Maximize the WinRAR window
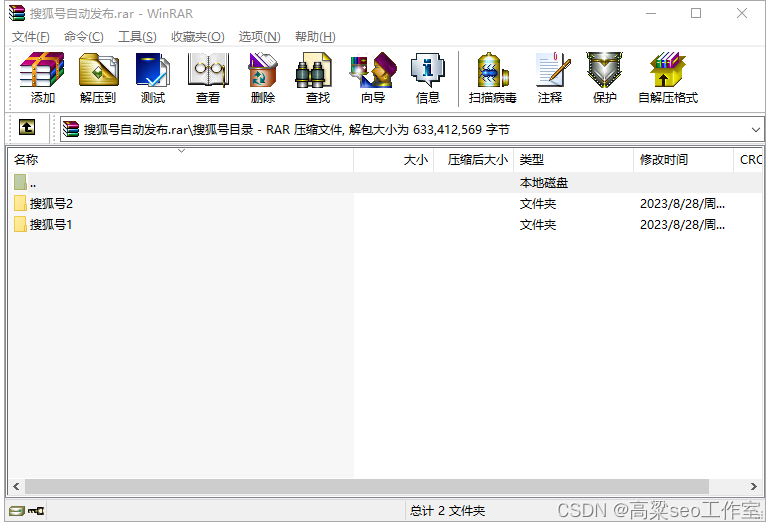The width and height of the screenshot is (775, 530). pyautogui.click(x=696, y=13)
